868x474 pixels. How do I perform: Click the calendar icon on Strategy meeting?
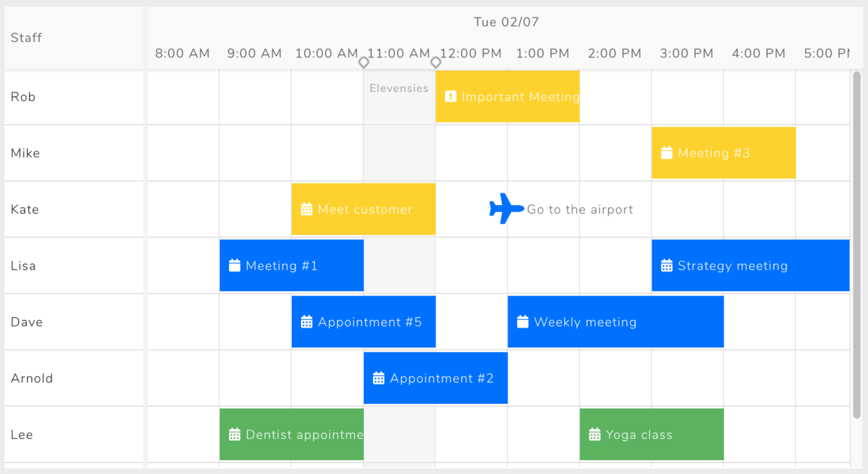coord(666,265)
